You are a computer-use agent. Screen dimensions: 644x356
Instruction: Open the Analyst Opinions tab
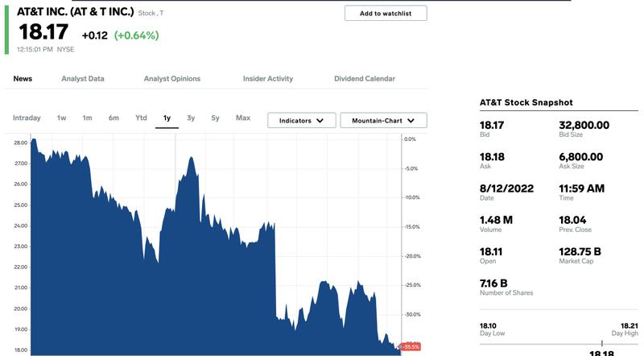click(172, 78)
